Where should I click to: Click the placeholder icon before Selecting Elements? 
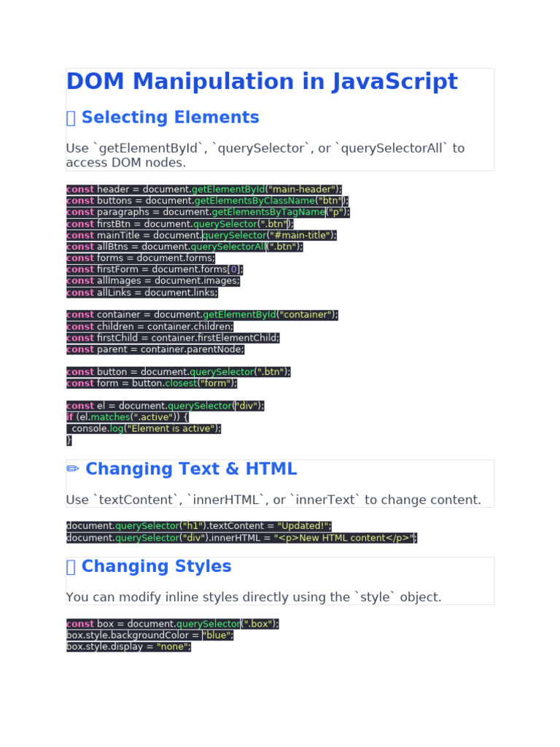click(71, 118)
